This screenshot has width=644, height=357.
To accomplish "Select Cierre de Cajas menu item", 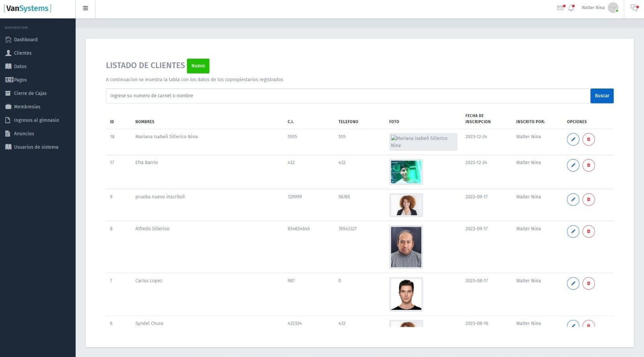I will point(30,93).
